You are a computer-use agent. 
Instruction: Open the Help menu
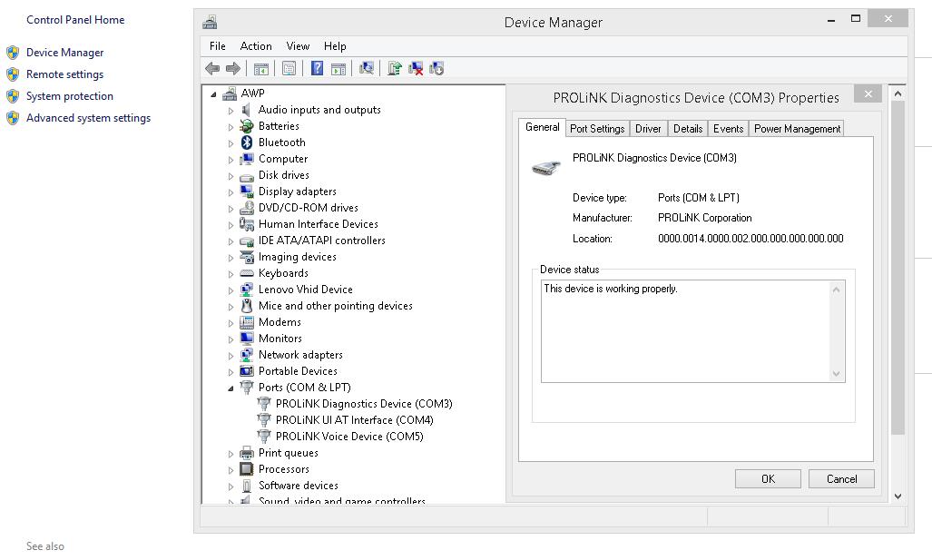[x=335, y=45]
